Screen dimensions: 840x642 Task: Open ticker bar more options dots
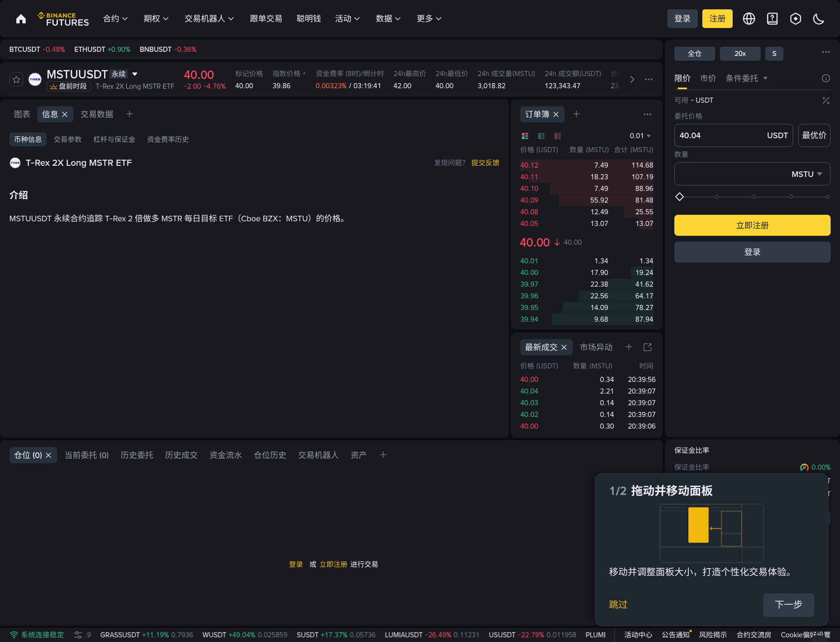point(649,79)
